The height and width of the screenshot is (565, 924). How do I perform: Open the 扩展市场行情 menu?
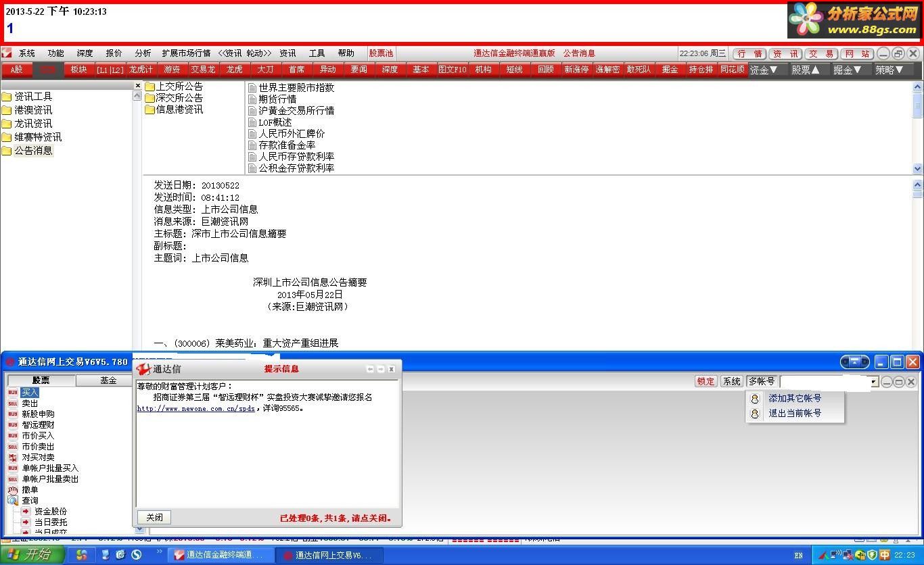(186, 53)
